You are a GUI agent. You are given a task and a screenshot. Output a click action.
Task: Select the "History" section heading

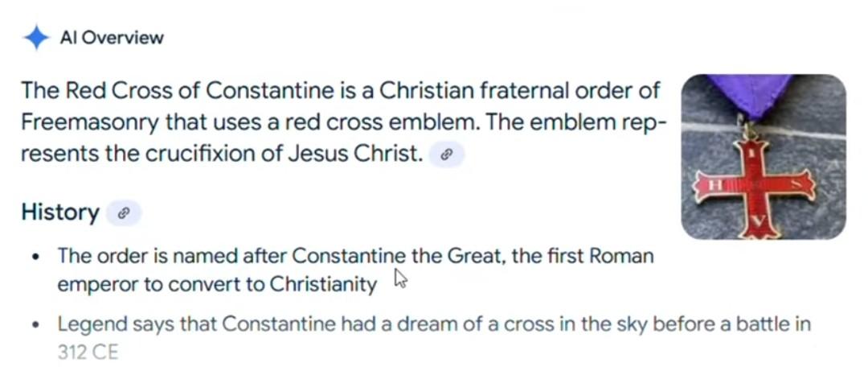tap(60, 212)
